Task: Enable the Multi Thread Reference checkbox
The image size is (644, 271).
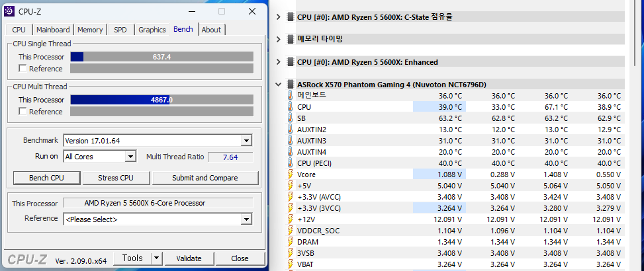Action: click(23, 112)
